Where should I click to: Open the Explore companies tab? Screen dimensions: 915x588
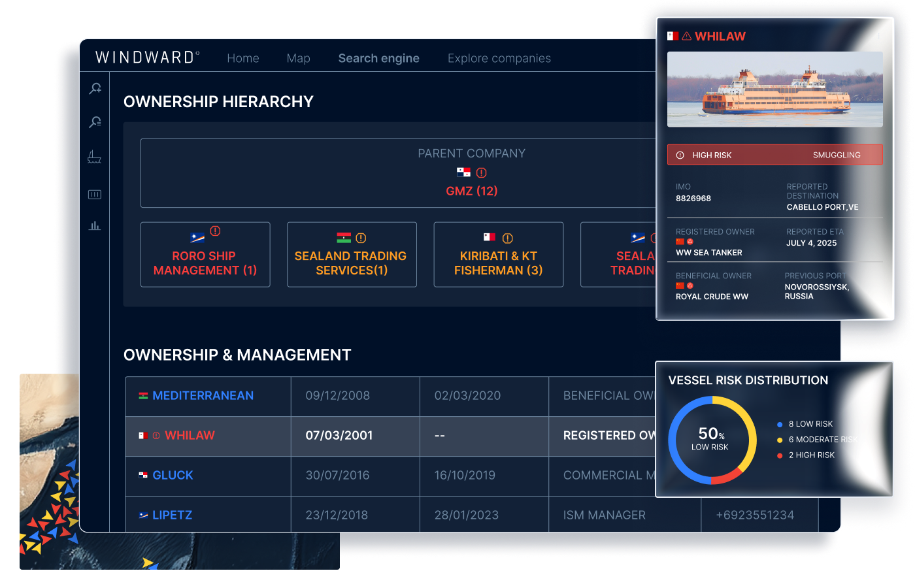(x=499, y=58)
